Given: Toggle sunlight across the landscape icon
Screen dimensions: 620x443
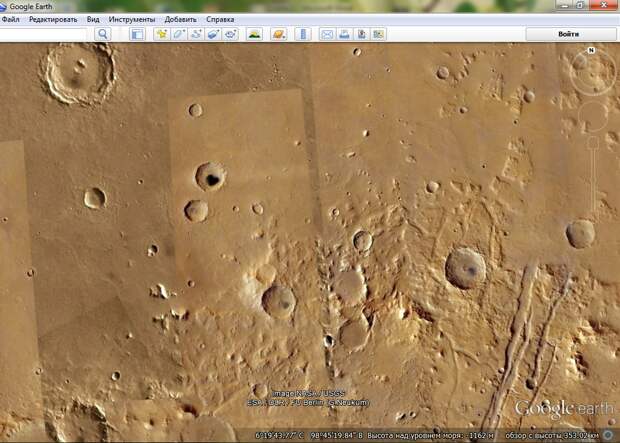Looking at the screenshot, I should point(255,34).
